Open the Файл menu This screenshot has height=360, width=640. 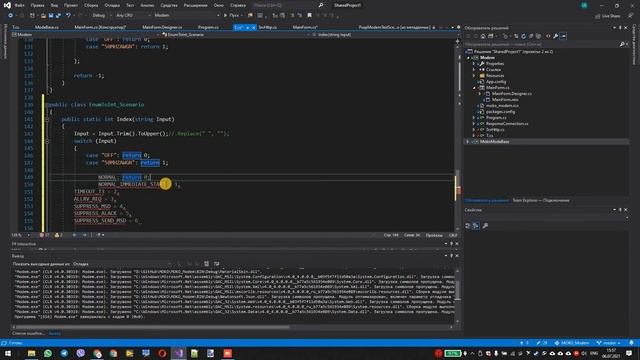point(19,5)
